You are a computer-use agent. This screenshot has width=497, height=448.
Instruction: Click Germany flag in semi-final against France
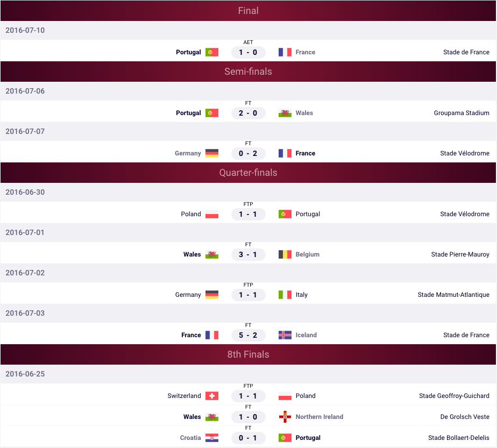tap(212, 153)
